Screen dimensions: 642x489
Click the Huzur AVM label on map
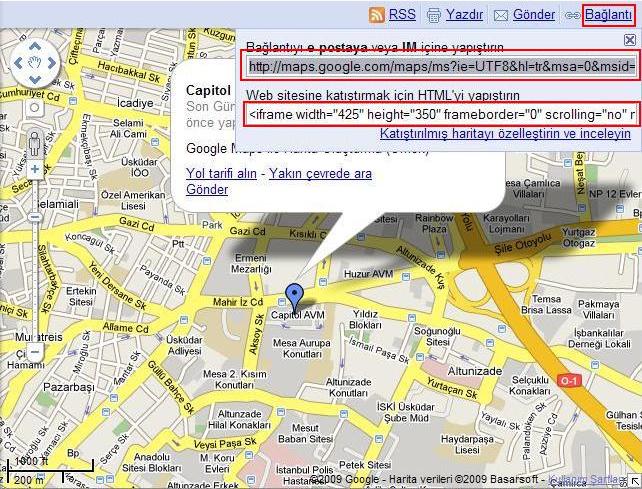click(368, 274)
